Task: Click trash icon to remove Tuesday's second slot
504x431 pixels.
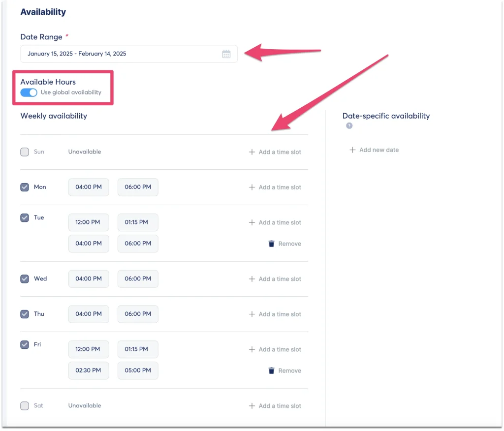Action: (271, 244)
